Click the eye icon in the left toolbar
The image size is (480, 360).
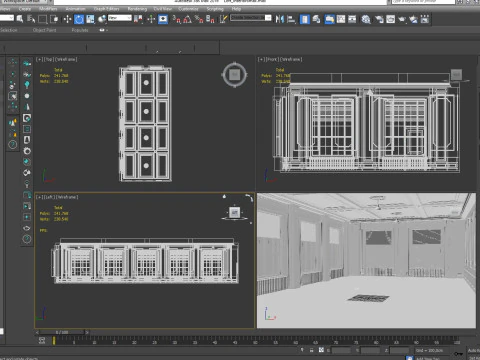27,228
